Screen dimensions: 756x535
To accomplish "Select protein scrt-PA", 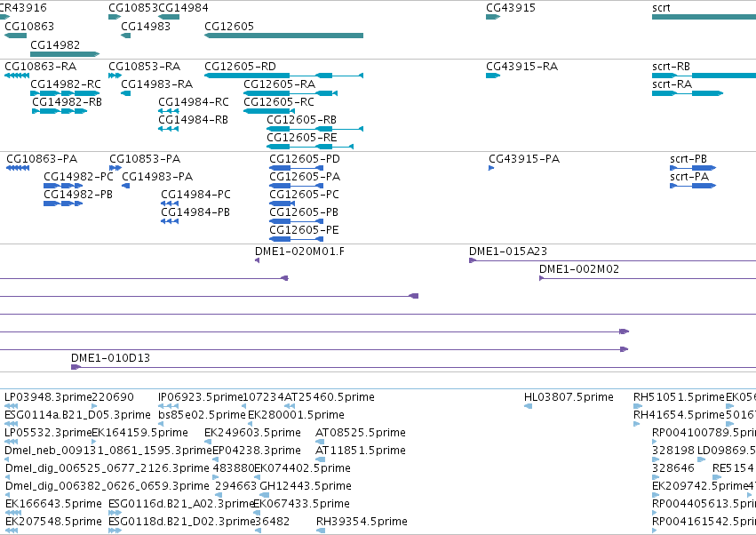I will [693, 186].
